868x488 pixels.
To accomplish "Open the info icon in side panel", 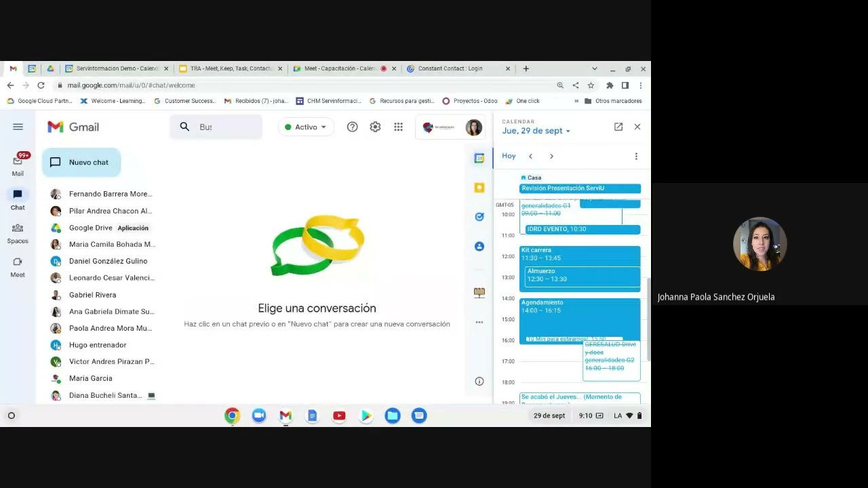I will 479,382.
